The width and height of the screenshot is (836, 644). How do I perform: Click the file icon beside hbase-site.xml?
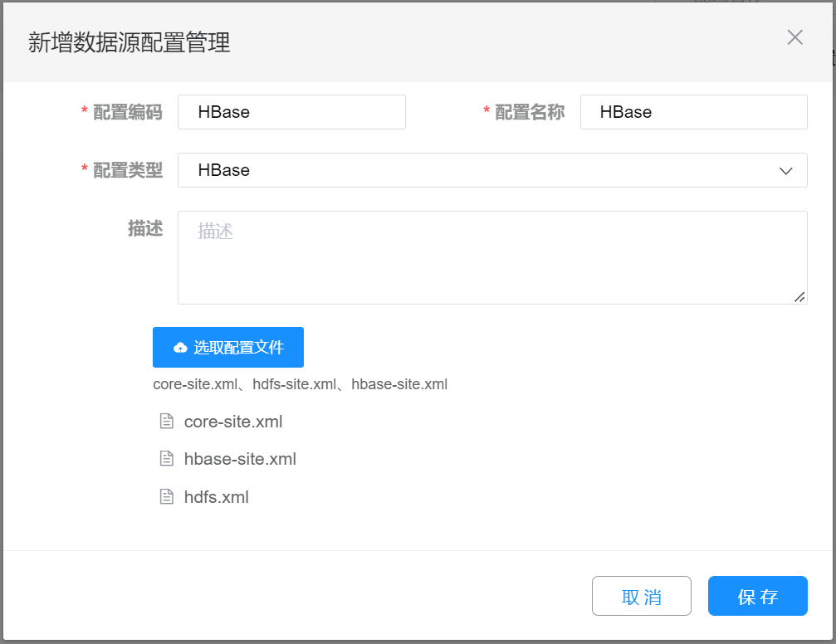point(166,459)
